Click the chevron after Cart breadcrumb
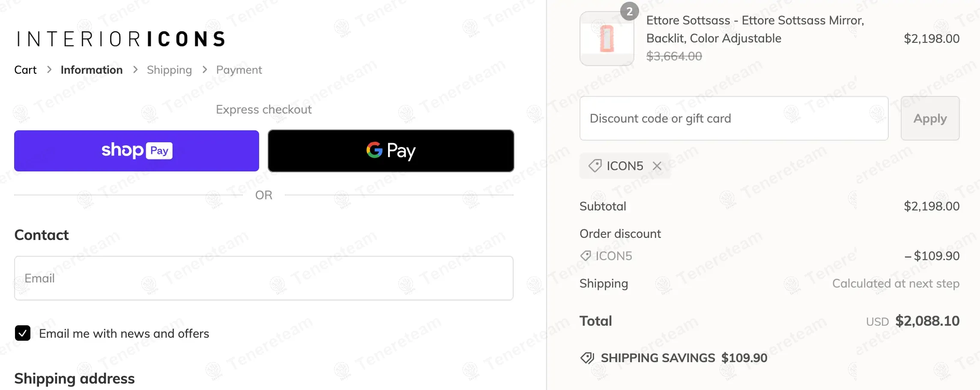This screenshot has width=980, height=390. (x=49, y=69)
